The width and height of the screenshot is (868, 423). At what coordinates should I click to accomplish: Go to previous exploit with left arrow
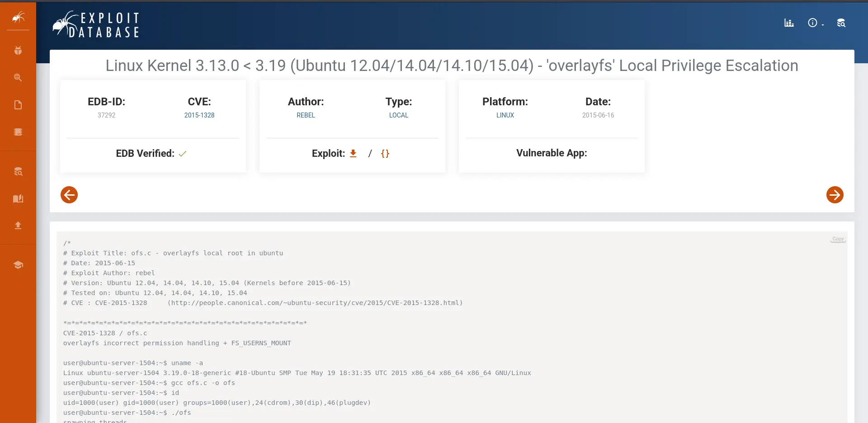pyautogui.click(x=69, y=195)
